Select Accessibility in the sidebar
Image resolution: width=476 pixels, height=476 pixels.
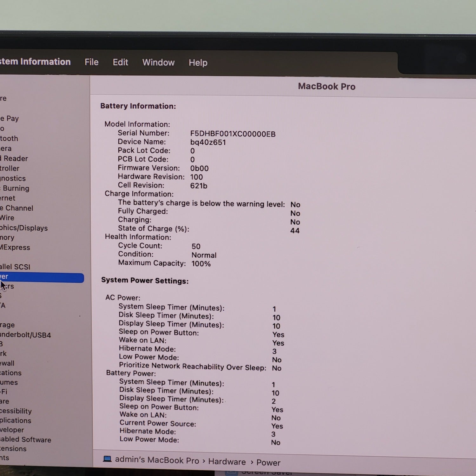[16, 411]
